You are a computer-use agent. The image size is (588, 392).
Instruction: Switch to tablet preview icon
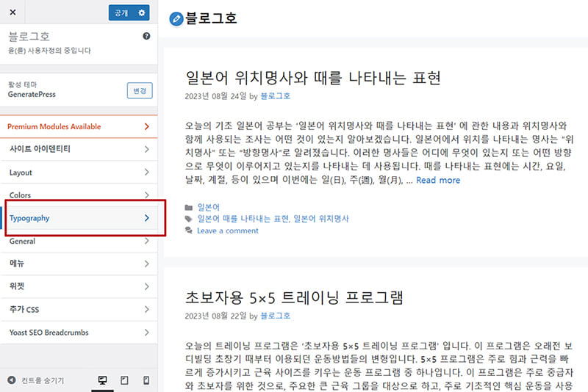pos(124,380)
